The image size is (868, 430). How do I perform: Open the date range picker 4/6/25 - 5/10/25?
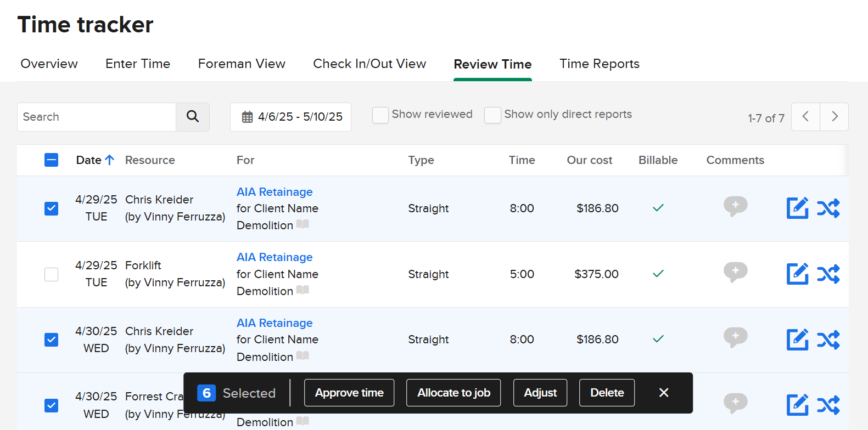click(x=290, y=117)
